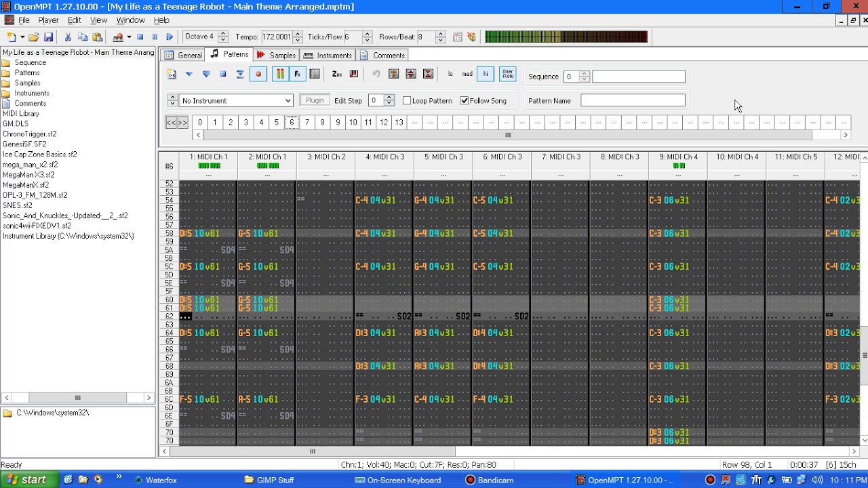
Task: Click the MIDI library speaker icon
Action: tap(472, 37)
